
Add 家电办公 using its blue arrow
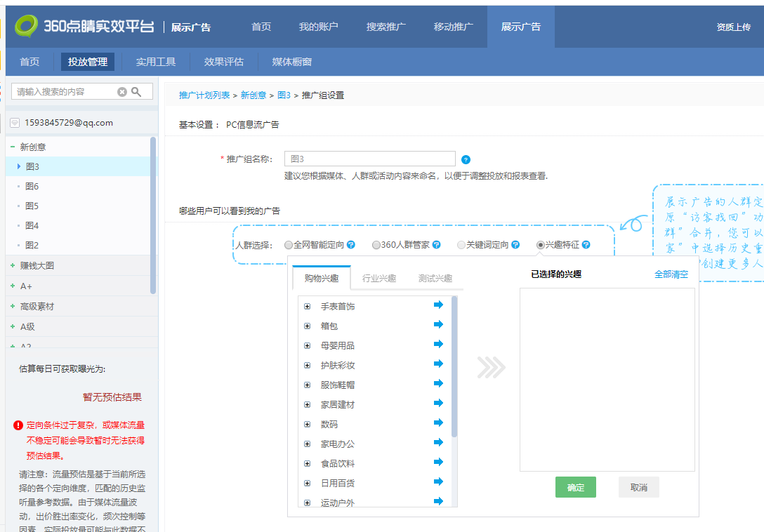(438, 442)
